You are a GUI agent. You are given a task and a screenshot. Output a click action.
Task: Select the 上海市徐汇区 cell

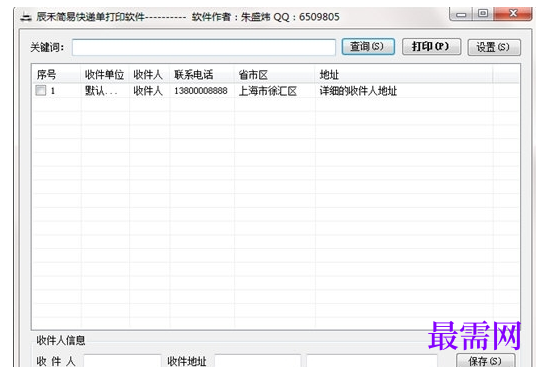(268, 91)
